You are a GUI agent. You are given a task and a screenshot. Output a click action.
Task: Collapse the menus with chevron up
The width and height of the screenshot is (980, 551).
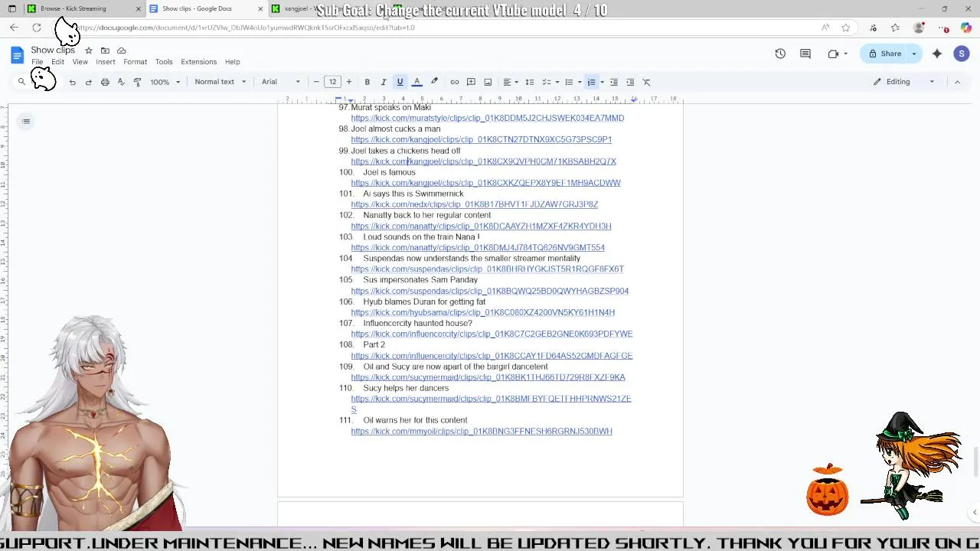[957, 82]
